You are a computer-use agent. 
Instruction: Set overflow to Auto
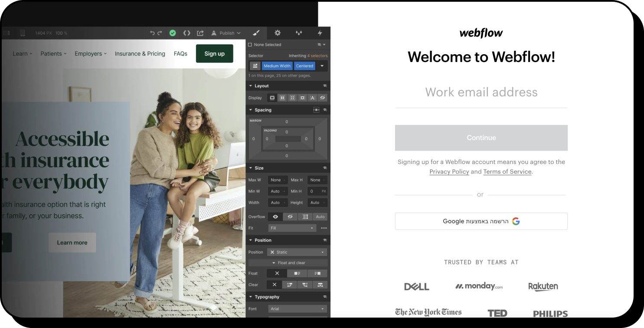coord(320,216)
